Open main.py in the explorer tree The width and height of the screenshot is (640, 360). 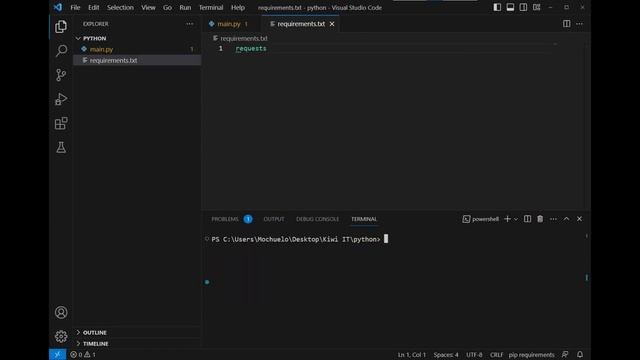click(137, 49)
